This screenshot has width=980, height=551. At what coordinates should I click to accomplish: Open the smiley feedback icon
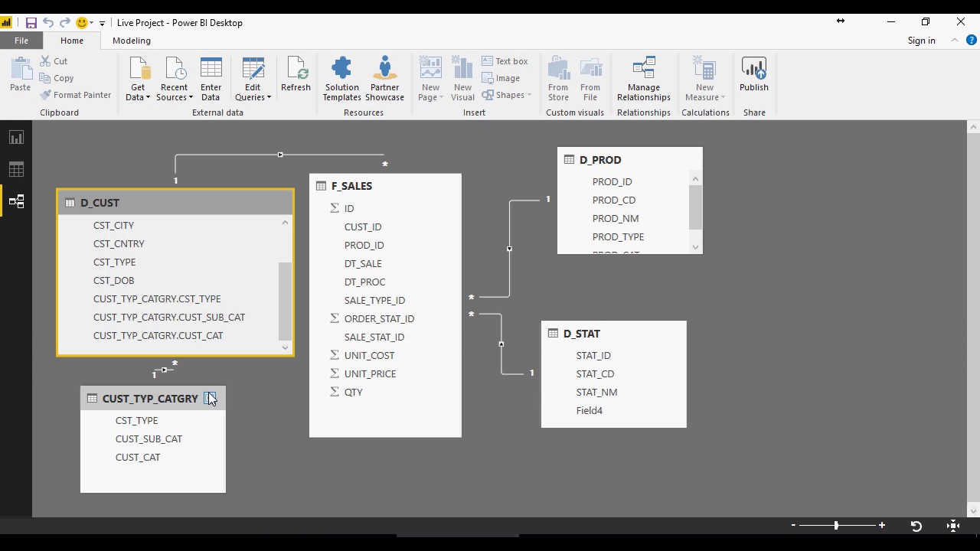point(82,23)
